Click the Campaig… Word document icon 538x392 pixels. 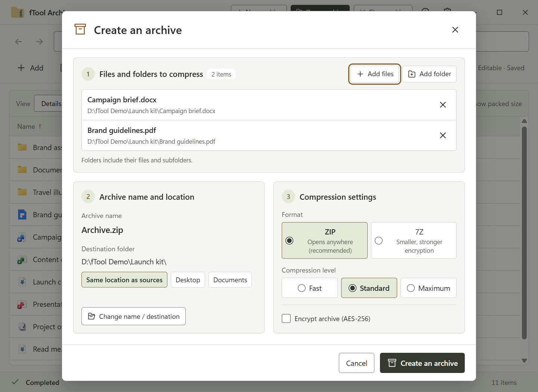pos(22,237)
